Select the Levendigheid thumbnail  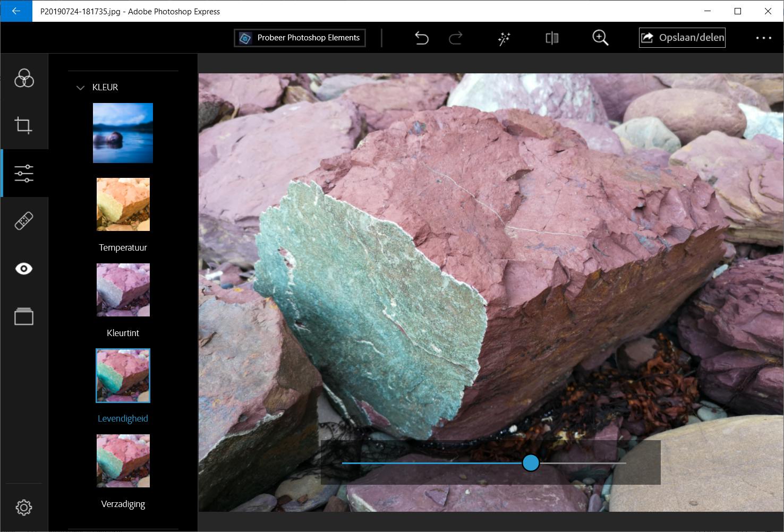[123, 375]
